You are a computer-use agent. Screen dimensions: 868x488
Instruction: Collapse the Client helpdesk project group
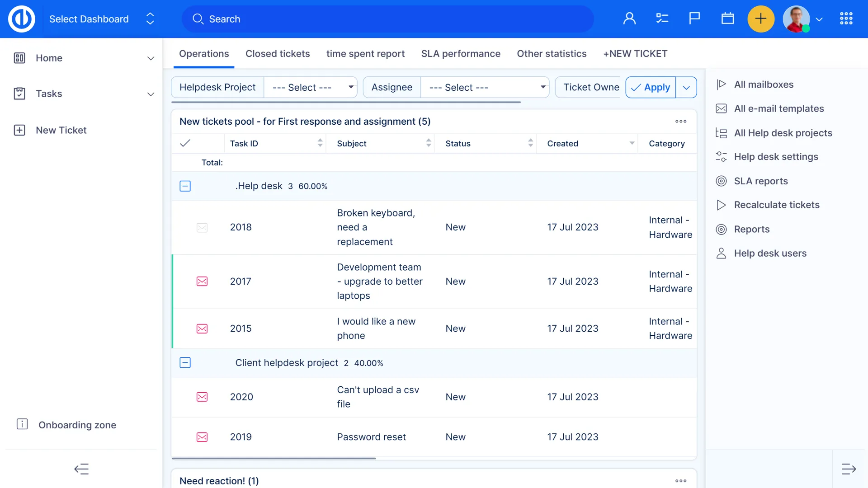coord(185,363)
